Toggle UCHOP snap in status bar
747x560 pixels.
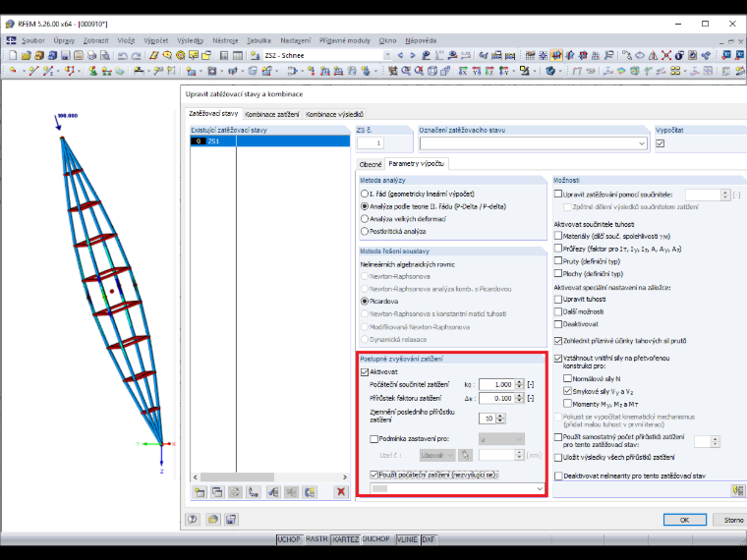click(289, 539)
